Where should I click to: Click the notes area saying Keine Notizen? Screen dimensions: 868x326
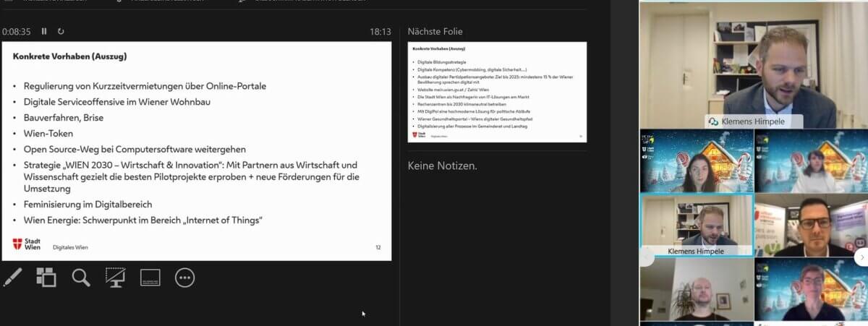click(x=442, y=166)
